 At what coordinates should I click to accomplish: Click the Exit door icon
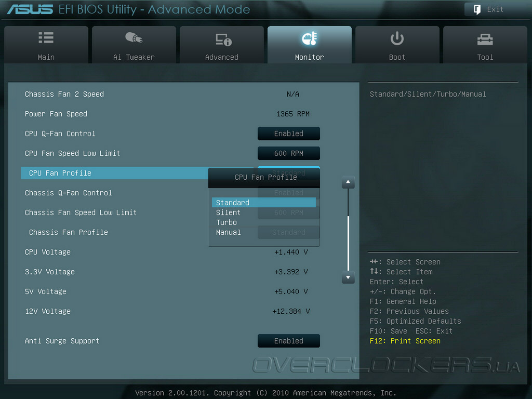pos(477,9)
